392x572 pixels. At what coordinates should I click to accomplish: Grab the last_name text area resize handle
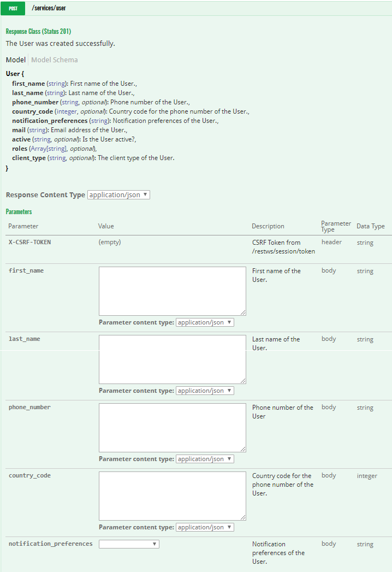[x=243, y=381]
